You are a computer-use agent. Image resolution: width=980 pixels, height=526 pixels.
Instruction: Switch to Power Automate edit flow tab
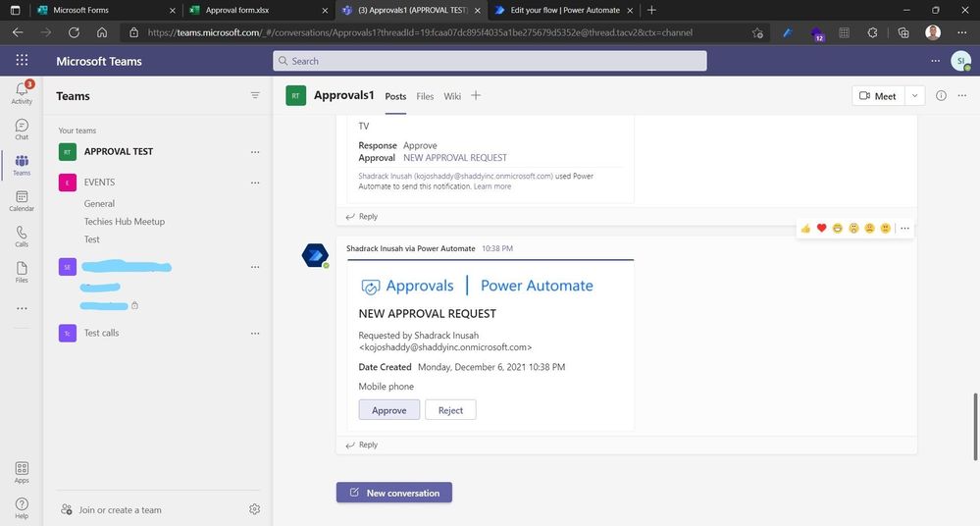click(x=562, y=10)
